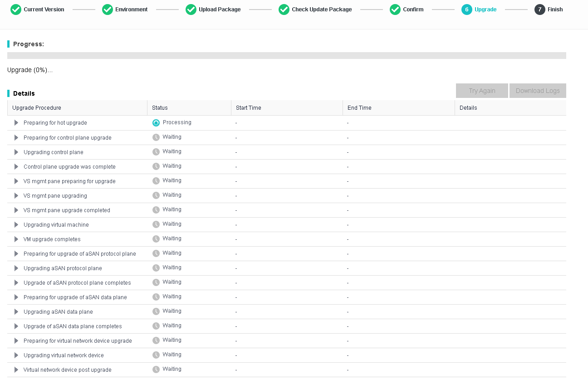Screen dimensions: 588x379
Task: Expand the Upgrading aSAN data plane row
Action: 16,311
